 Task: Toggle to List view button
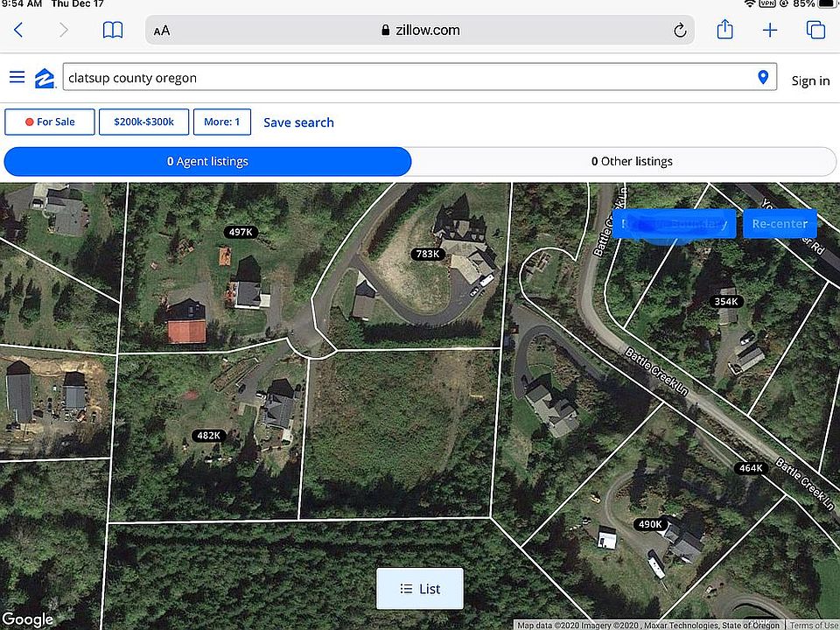click(419, 589)
